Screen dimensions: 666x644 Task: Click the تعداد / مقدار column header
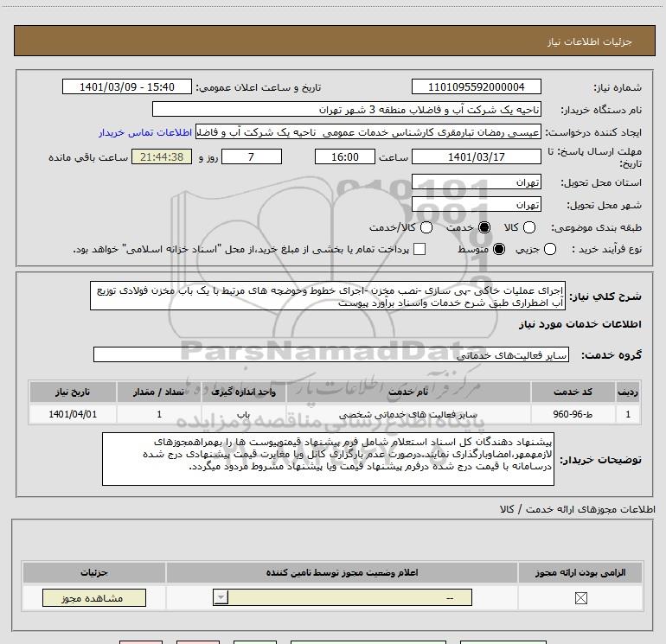[x=159, y=392]
